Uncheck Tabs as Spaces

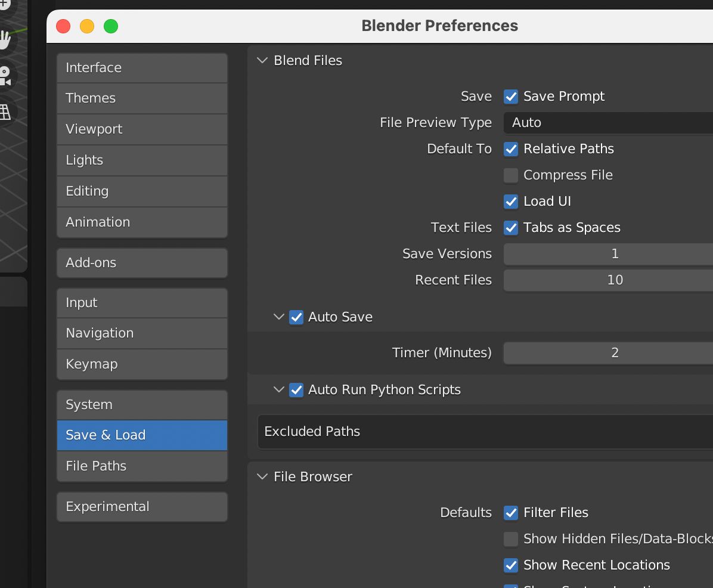pos(511,228)
